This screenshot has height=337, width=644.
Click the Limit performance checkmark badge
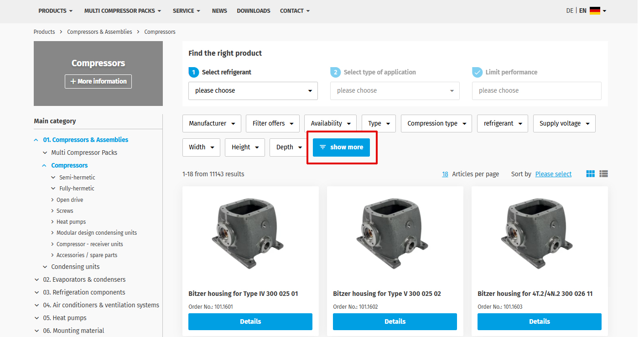click(x=477, y=72)
